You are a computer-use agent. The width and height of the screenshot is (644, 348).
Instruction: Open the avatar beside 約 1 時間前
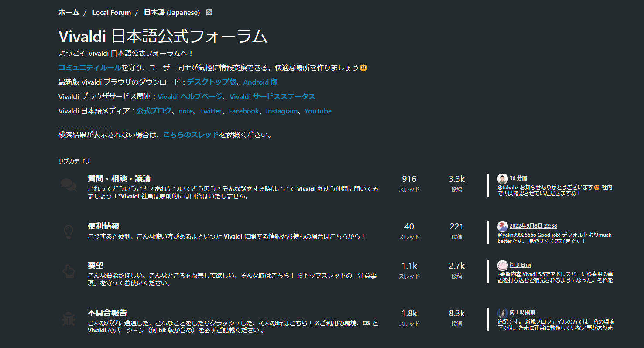point(503,313)
